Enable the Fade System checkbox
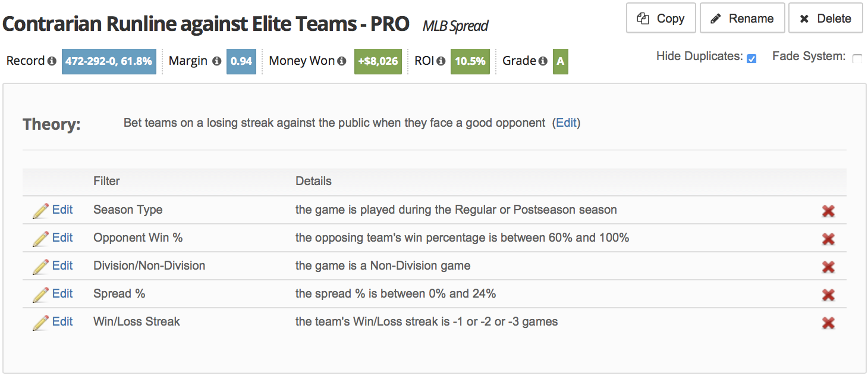The width and height of the screenshot is (868, 375). [x=857, y=58]
